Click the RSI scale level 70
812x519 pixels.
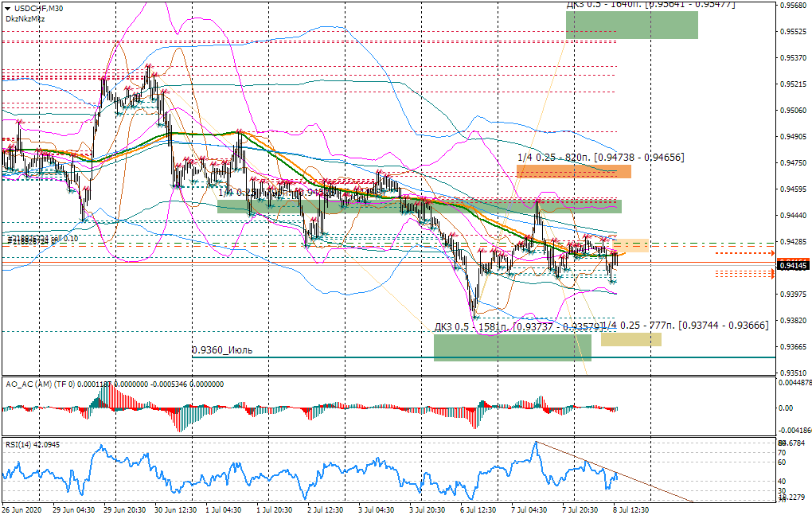782,453
